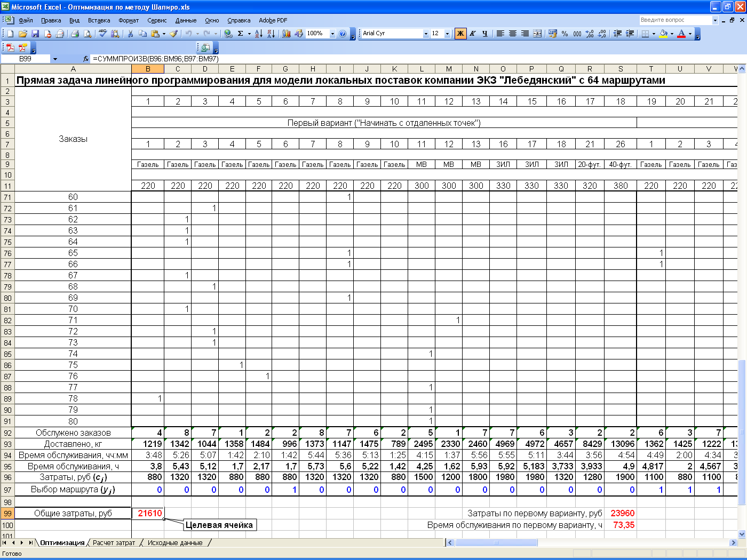Image resolution: width=747 pixels, height=560 pixels.
Task: Launch the Chart Wizard icon
Action: point(287,34)
